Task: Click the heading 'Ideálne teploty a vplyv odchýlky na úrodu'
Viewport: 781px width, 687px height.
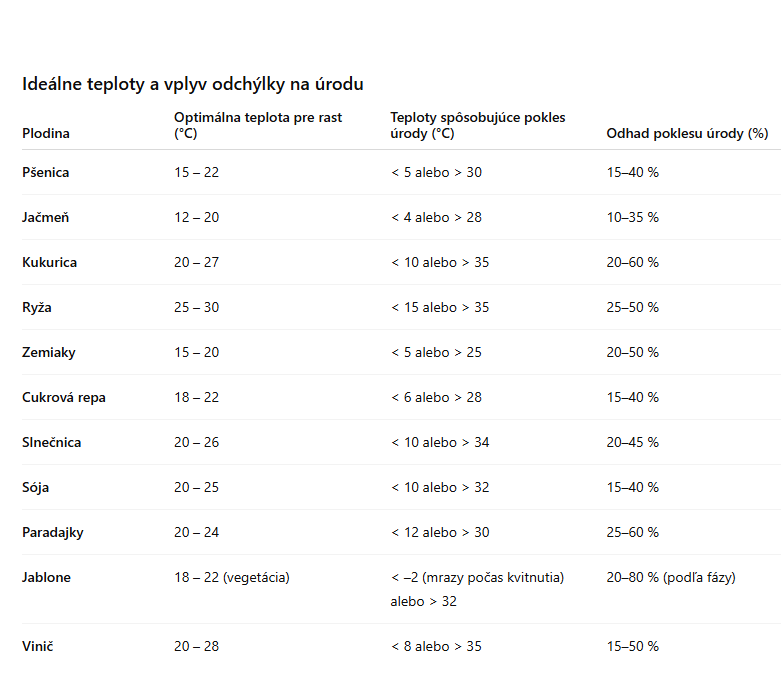Action: click(x=193, y=84)
